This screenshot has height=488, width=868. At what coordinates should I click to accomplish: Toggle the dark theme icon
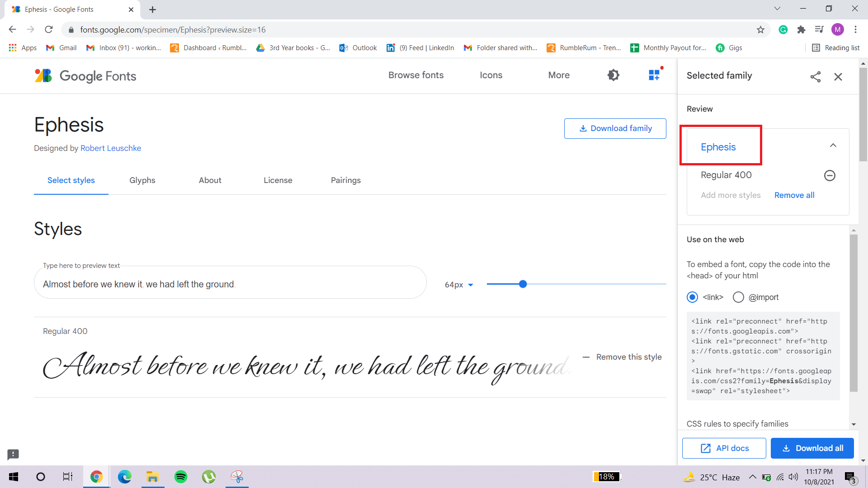point(613,75)
